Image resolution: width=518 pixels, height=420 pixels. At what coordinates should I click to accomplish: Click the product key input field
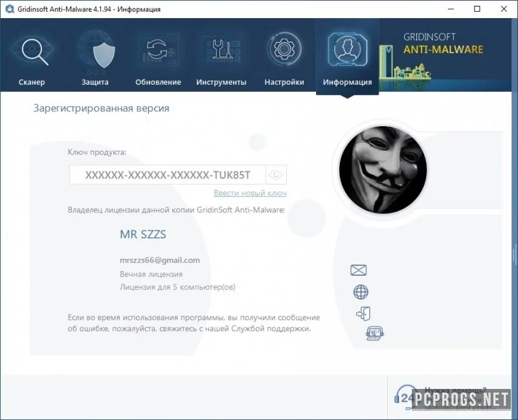[168, 175]
